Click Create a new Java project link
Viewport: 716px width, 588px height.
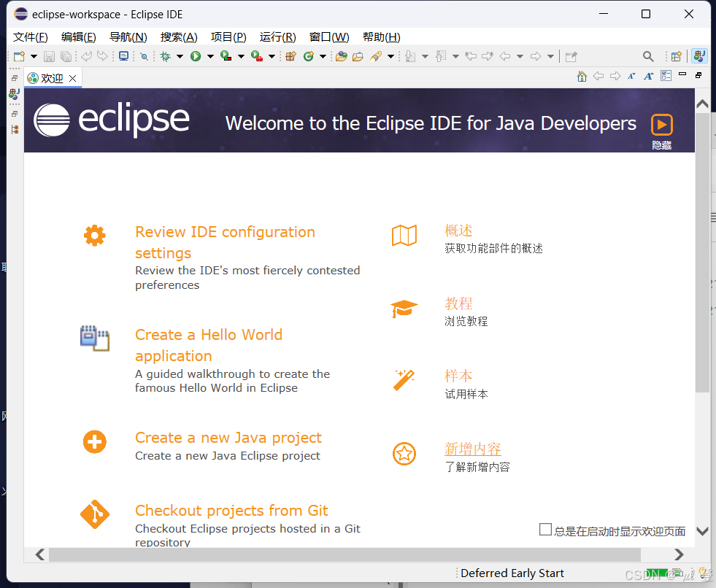[x=228, y=437]
